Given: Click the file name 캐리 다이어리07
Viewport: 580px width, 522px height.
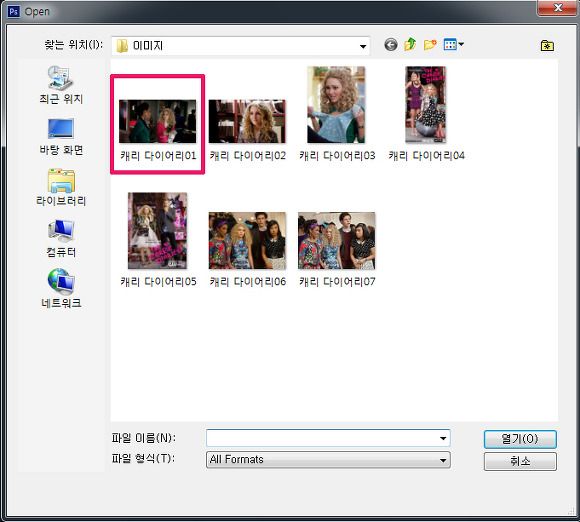Looking at the screenshot, I should pos(337,282).
